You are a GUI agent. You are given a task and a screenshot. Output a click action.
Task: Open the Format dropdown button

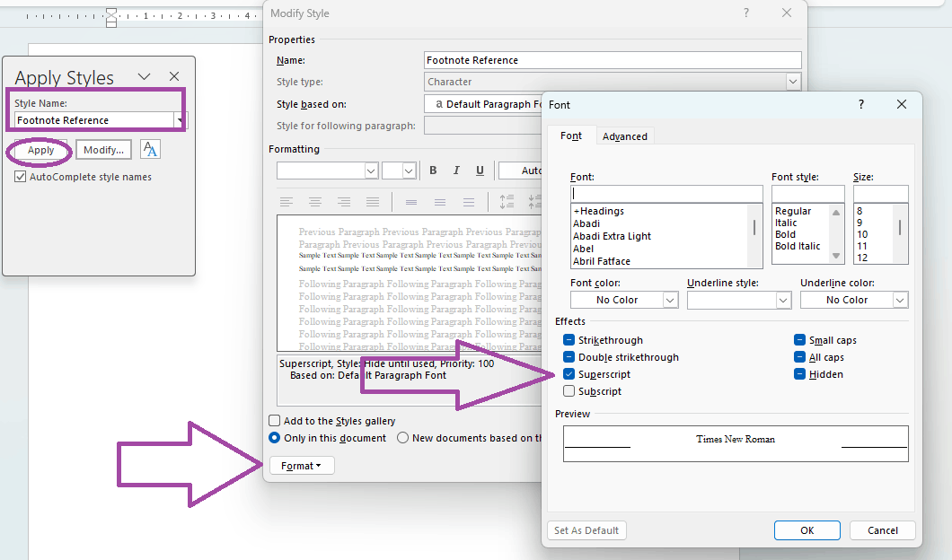tap(301, 466)
